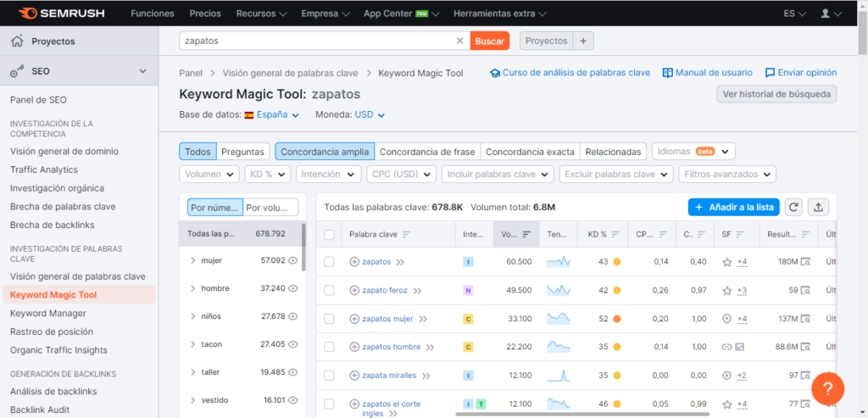Click sort icon in Palabra clave column header
The width and height of the screenshot is (868, 418).
click(406, 235)
